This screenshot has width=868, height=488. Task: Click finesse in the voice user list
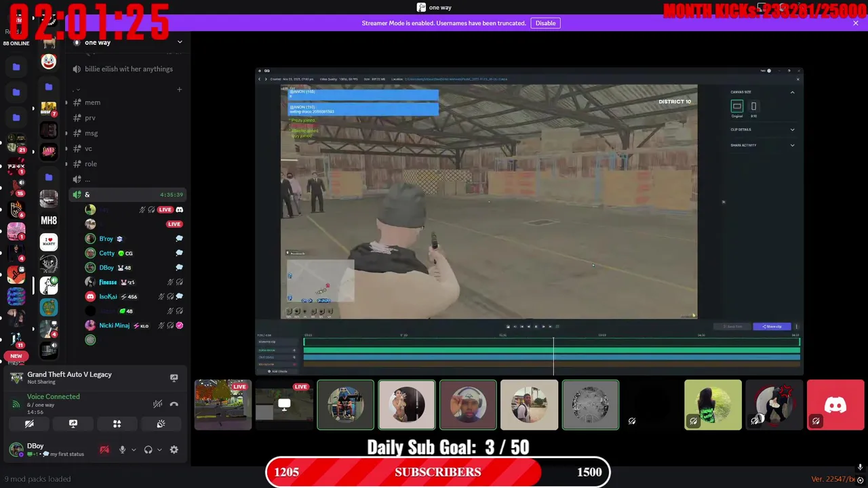pos(108,282)
